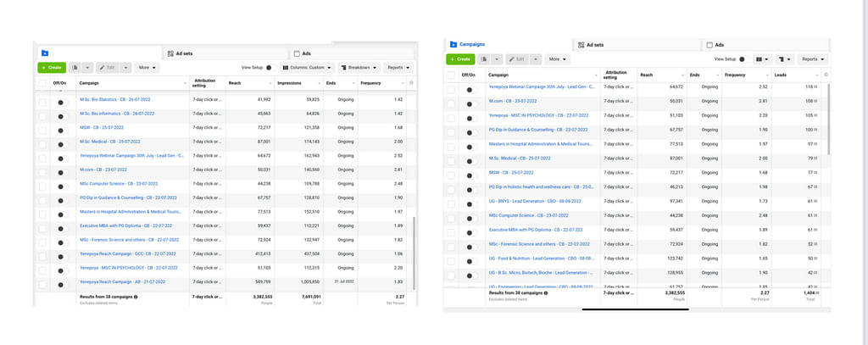
Task: Switch to the Ads tab in right panel
Action: [715, 44]
